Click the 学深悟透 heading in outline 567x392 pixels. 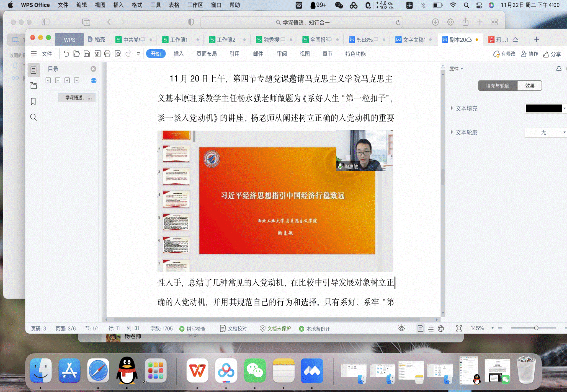[x=77, y=98]
